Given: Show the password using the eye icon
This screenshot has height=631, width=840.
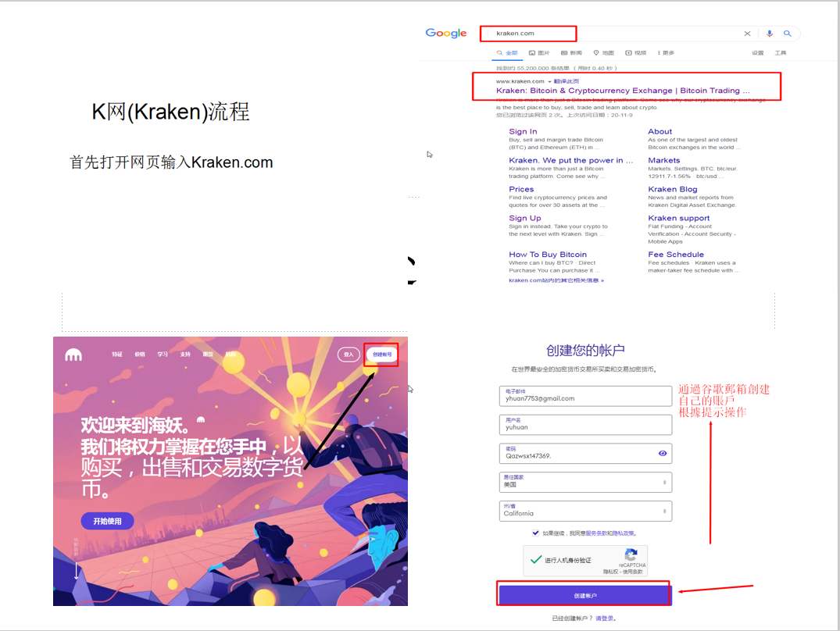Looking at the screenshot, I should click(662, 453).
